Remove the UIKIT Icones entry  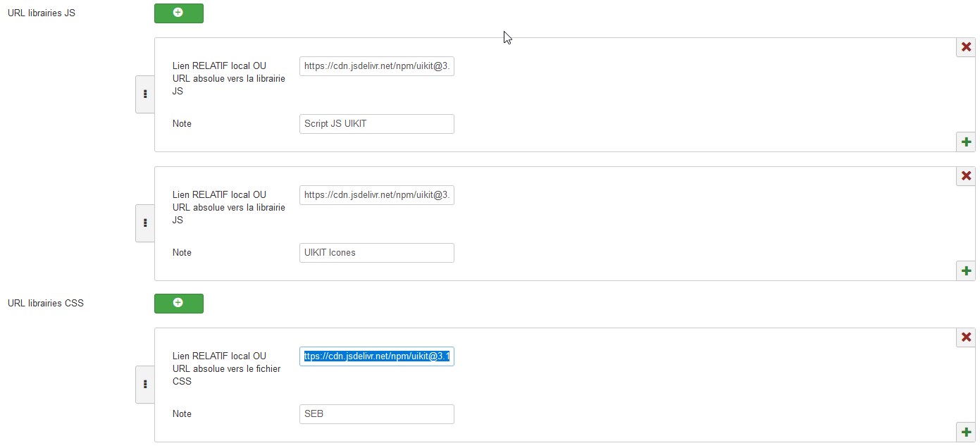(966, 176)
